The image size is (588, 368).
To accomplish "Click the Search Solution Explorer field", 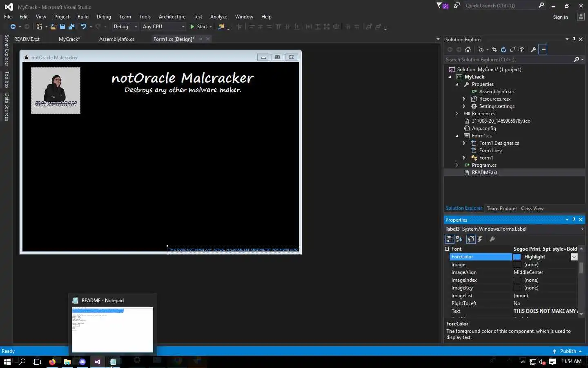I will [x=509, y=59].
